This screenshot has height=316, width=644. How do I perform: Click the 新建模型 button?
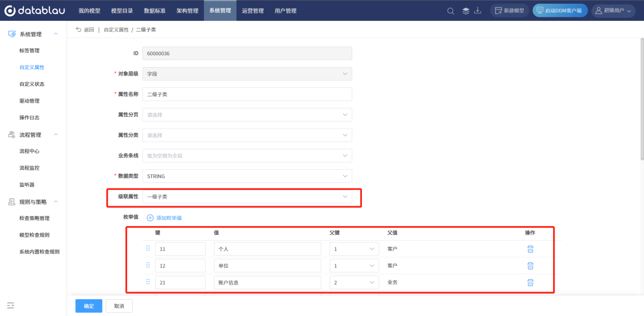tap(509, 11)
